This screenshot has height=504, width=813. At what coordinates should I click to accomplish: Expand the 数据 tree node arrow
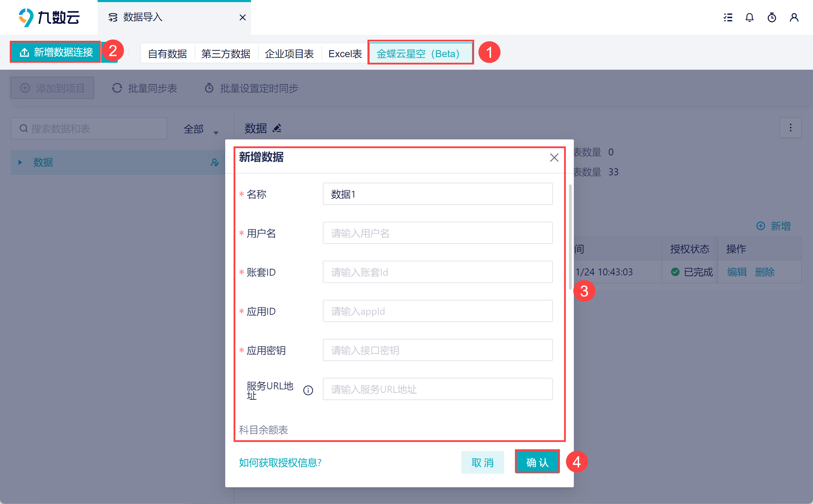[20, 162]
